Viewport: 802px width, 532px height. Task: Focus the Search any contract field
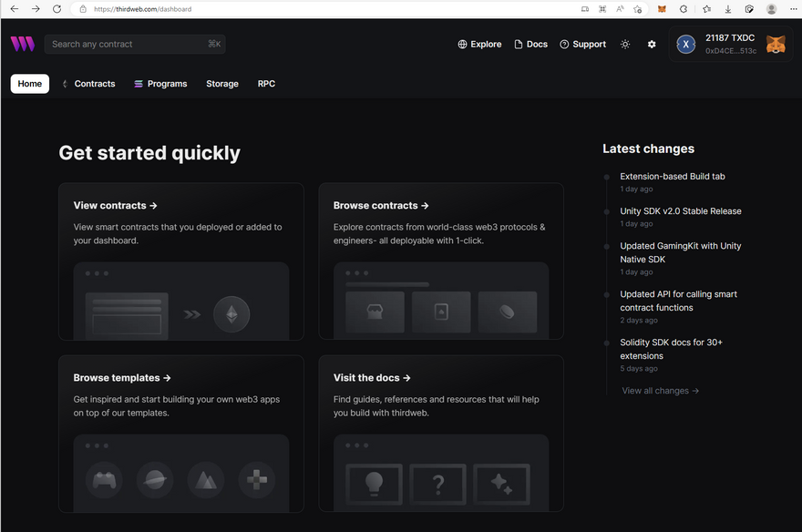[x=135, y=45]
